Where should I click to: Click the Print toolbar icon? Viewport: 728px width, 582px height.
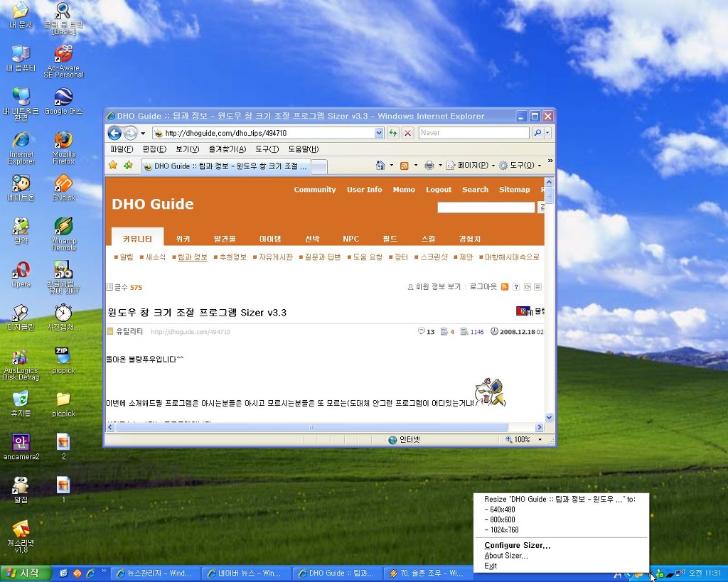point(429,166)
